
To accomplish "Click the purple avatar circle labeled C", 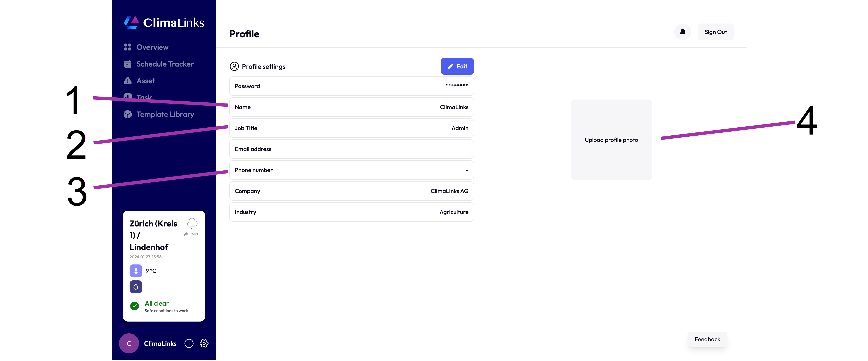I will (129, 343).
